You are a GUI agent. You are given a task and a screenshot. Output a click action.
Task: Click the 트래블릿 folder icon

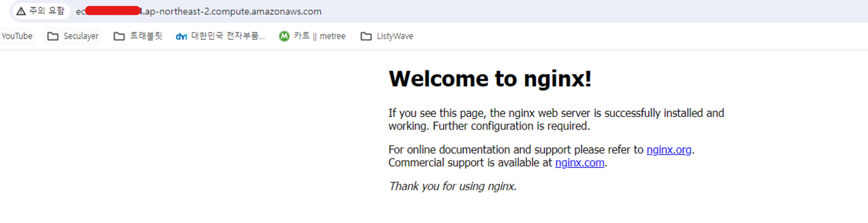click(119, 36)
